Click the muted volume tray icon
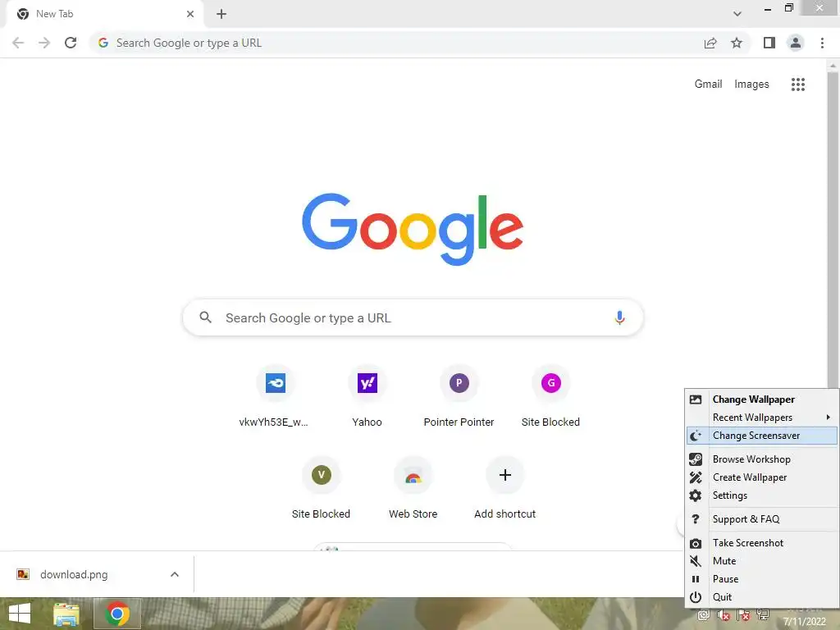This screenshot has width=840, height=630. (x=724, y=615)
